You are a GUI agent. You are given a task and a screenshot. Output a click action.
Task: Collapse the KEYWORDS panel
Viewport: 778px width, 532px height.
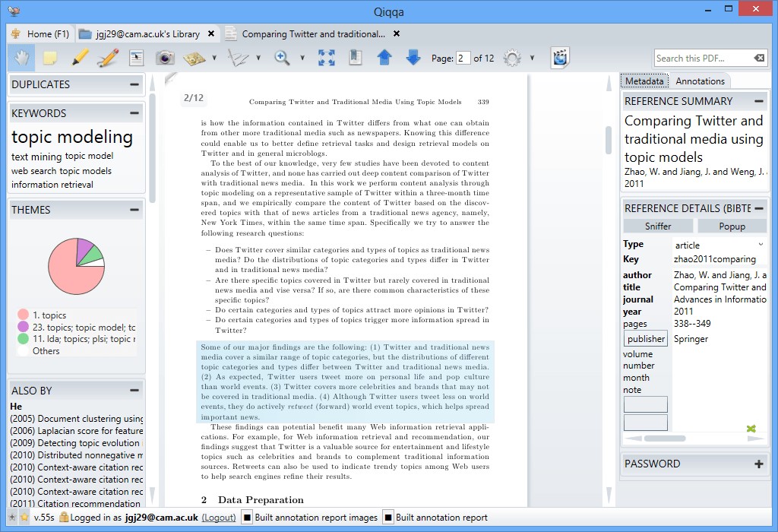tap(134, 113)
